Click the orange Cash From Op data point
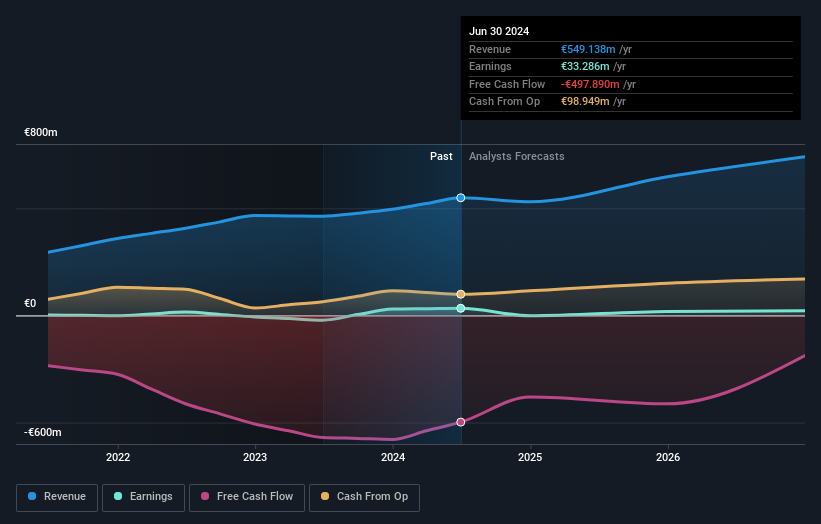821x524 pixels. coord(461,294)
